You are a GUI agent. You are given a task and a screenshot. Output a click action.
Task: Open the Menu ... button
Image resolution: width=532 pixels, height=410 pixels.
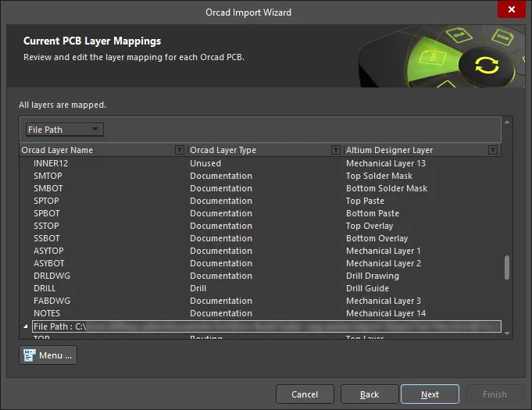[48, 355]
